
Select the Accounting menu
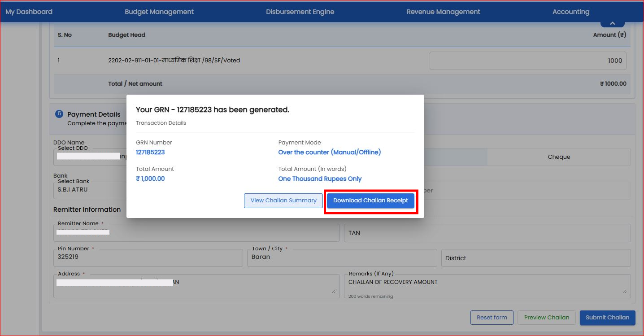(x=571, y=12)
